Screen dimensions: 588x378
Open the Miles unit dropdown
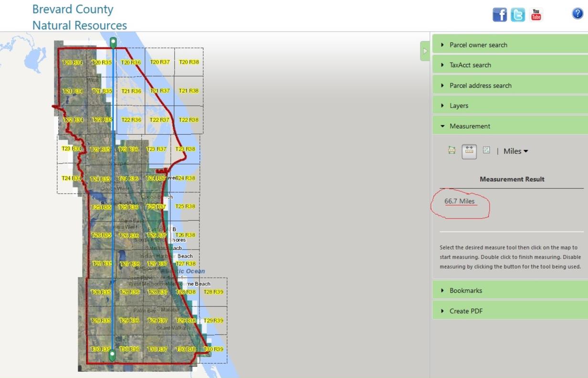click(x=516, y=151)
